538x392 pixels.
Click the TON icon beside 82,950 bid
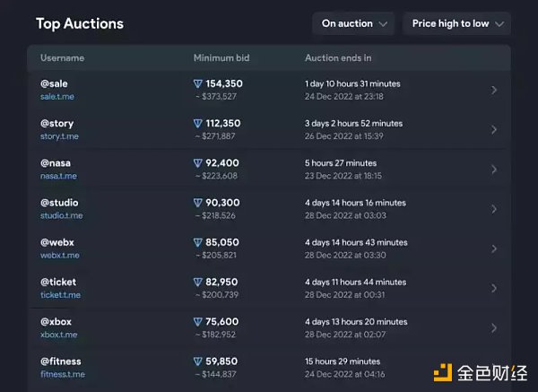[198, 283]
